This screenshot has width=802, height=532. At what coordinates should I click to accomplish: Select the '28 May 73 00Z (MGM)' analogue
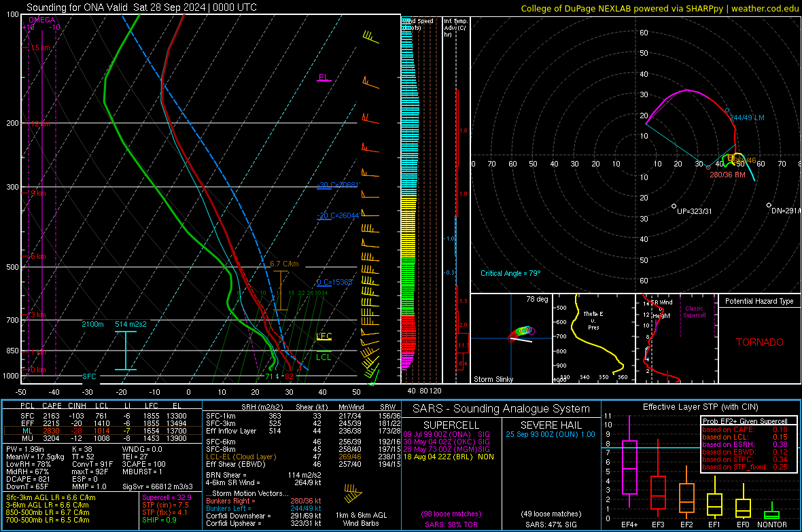pyautogui.click(x=447, y=449)
